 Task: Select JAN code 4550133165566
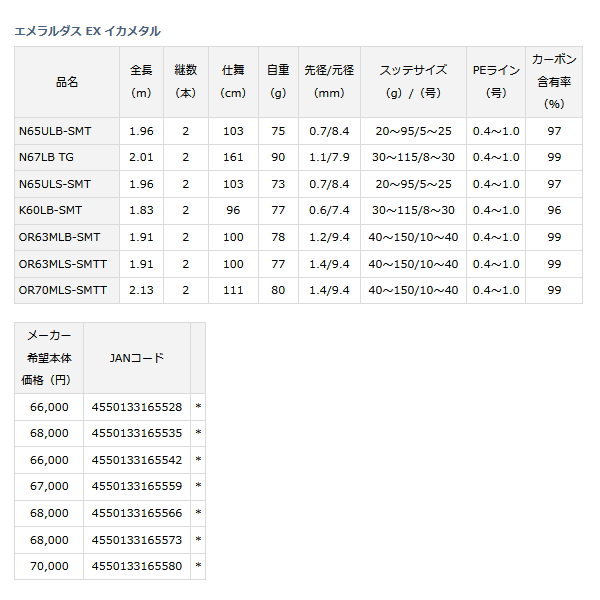[x=137, y=513]
